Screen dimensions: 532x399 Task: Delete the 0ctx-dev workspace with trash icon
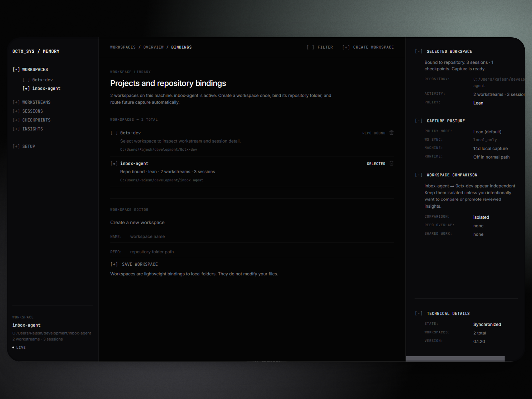391,133
